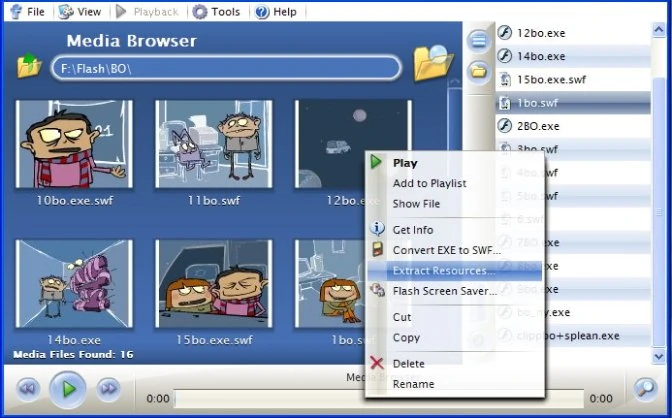Click the F:\Flash\BO\ path field
This screenshot has width=672, height=418.
(226, 68)
